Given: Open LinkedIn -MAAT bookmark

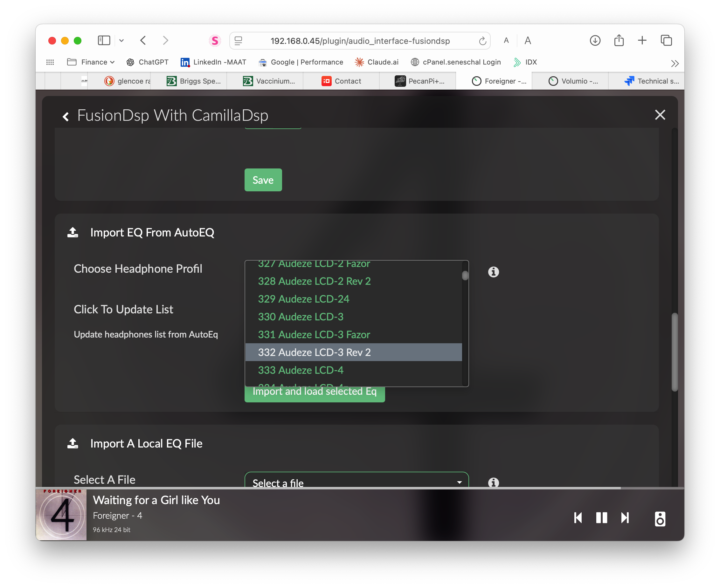Looking at the screenshot, I should tap(213, 62).
